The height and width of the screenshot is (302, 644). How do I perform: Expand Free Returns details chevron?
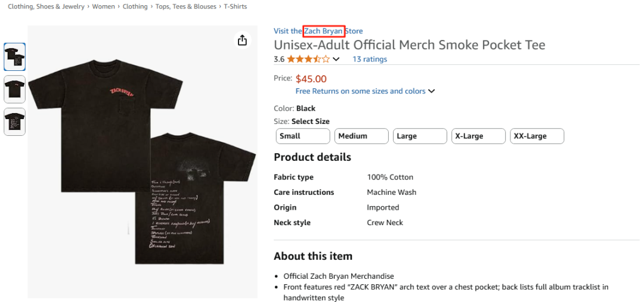432,91
